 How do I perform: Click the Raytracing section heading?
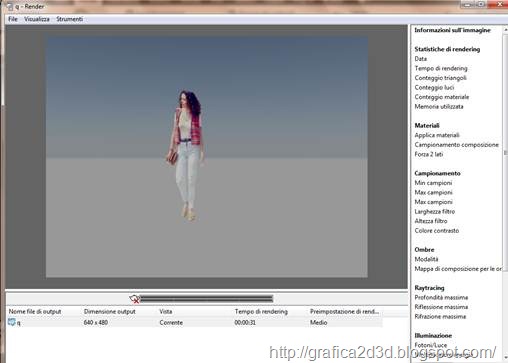tap(429, 288)
